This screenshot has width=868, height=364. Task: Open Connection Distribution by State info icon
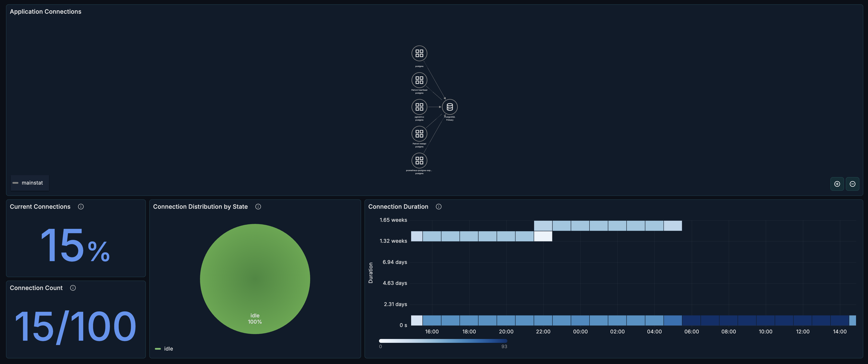pyautogui.click(x=258, y=207)
